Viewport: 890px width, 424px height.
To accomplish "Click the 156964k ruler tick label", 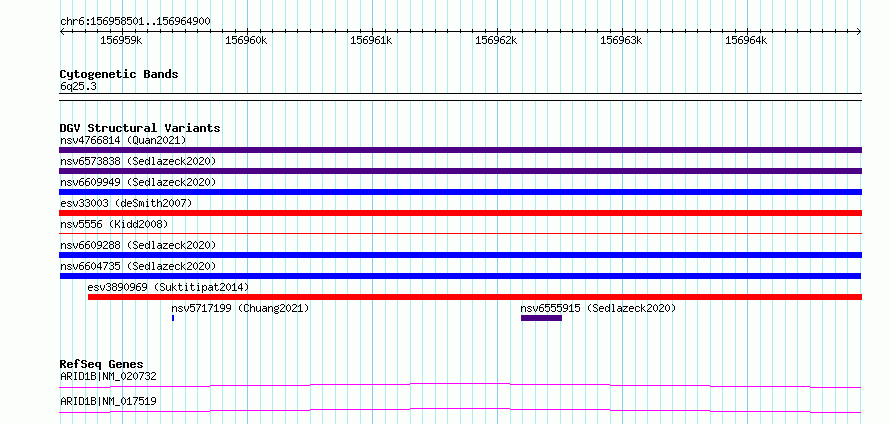I will click(x=746, y=40).
